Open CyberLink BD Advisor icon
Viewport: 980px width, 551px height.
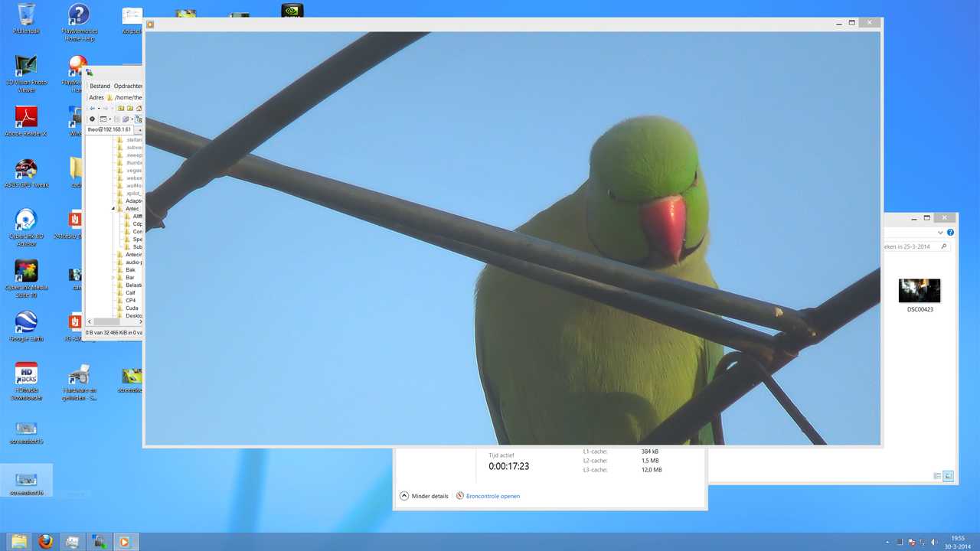(26, 228)
